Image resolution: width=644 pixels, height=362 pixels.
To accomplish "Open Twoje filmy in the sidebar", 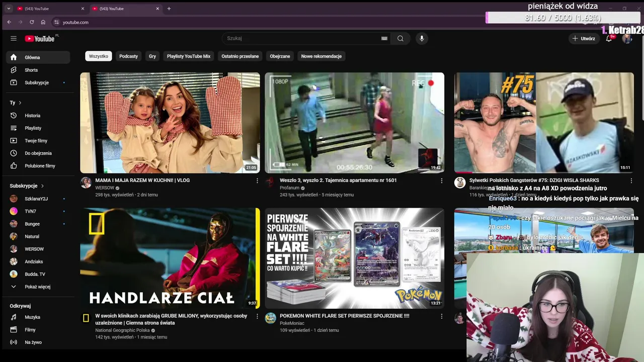I will (x=38, y=141).
